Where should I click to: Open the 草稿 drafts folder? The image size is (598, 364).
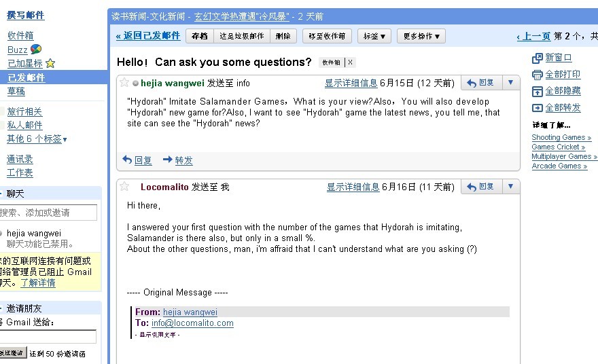tap(16, 91)
